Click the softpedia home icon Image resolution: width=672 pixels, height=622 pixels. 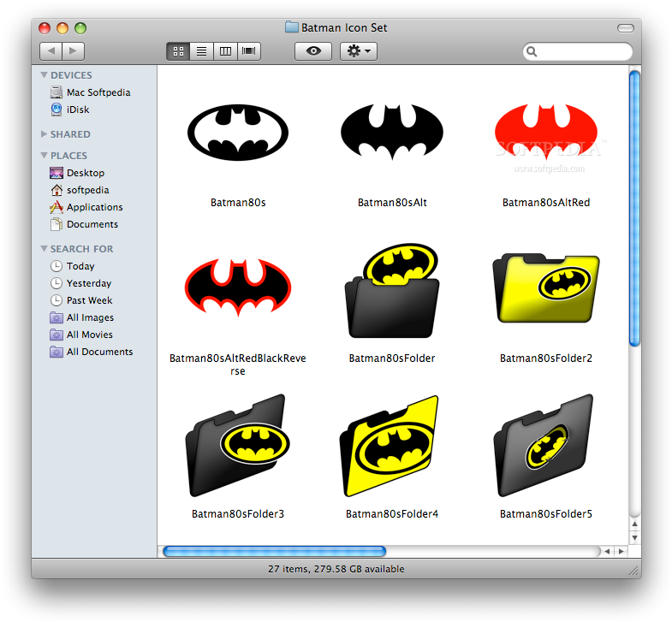point(56,190)
